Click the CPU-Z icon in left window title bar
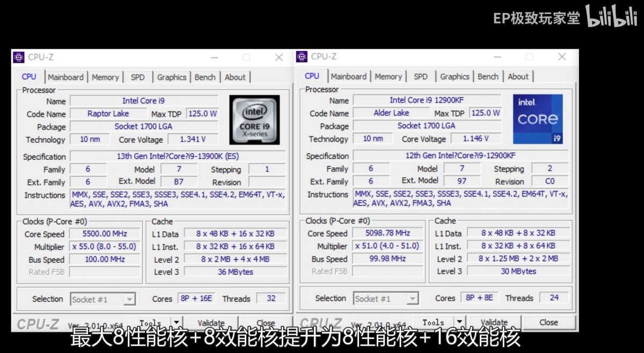This screenshot has height=353, width=644. 20,57
